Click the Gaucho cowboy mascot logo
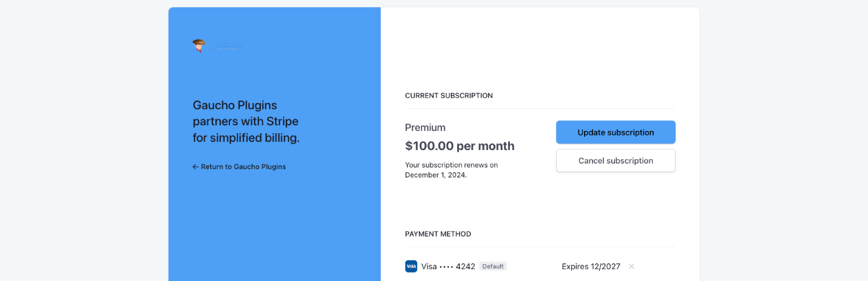Viewport: 868px width, 281px height. pos(199,46)
